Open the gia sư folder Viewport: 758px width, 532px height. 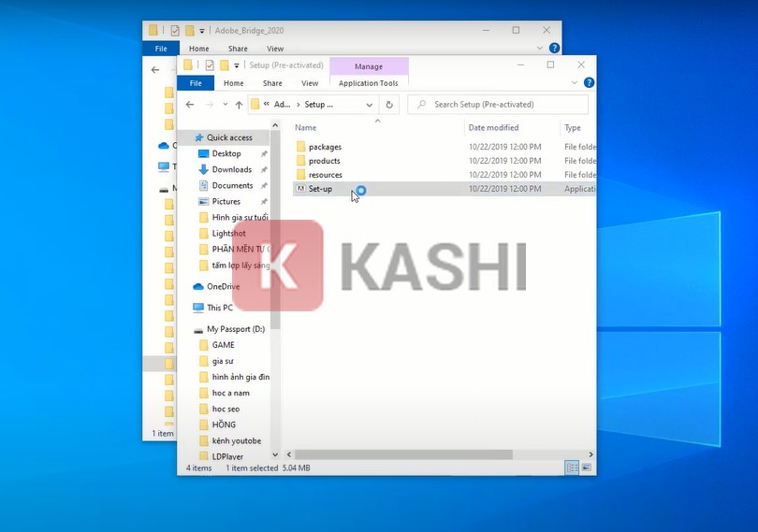coord(223,361)
